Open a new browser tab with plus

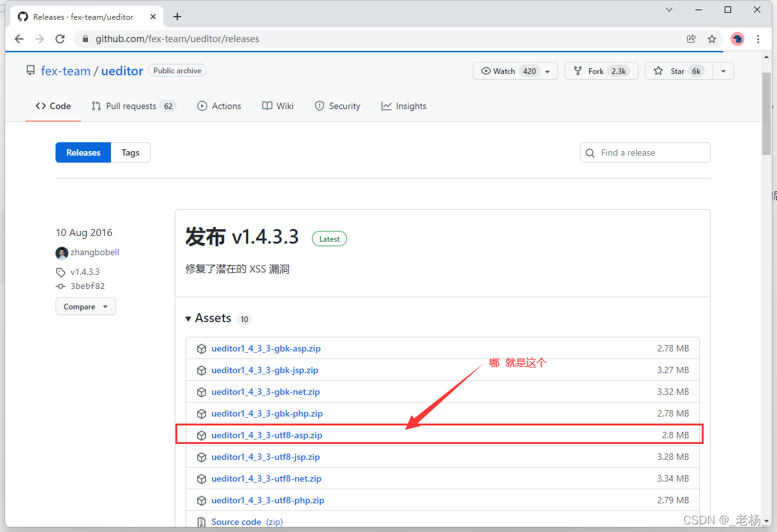click(177, 17)
